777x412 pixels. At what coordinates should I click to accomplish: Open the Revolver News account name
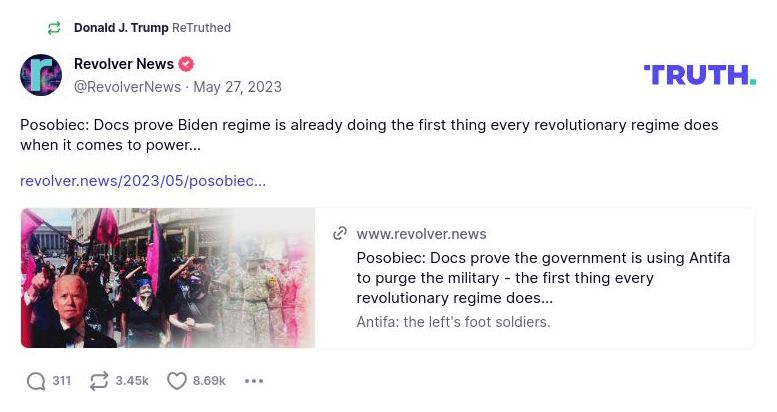[x=124, y=64]
